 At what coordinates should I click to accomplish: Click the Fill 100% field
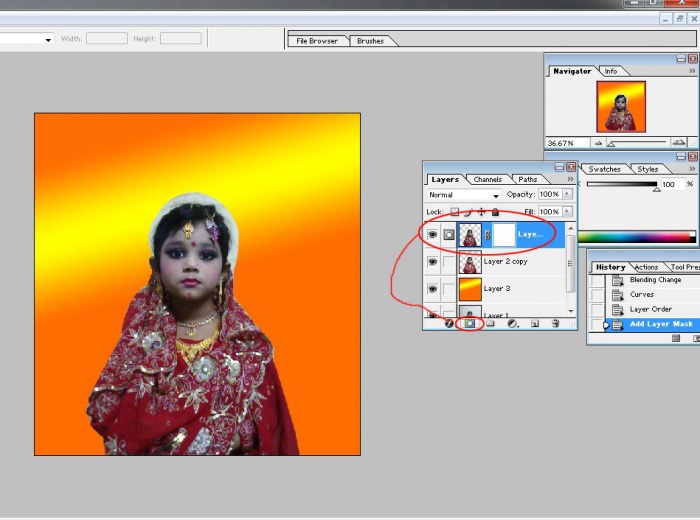550,211
